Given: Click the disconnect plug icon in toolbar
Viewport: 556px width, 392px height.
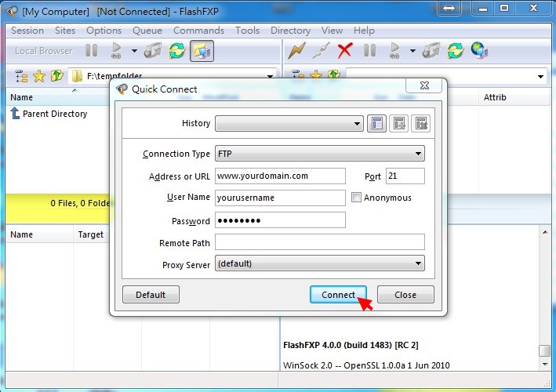Looking at the screenshot, I should point(320,51).
